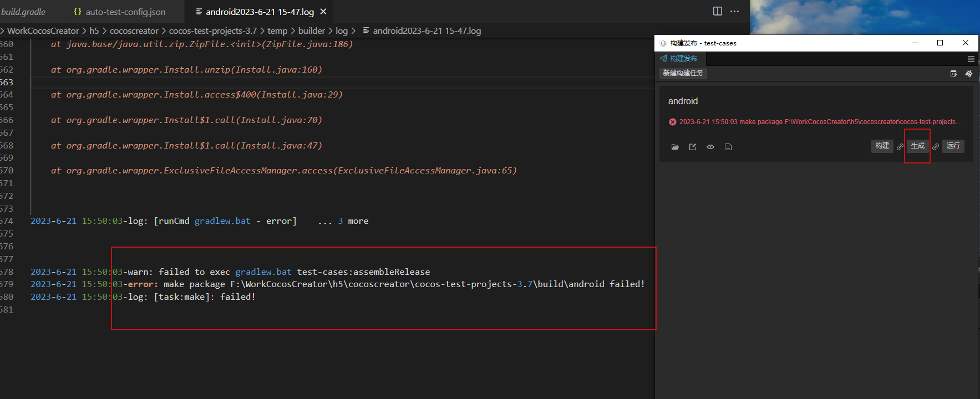980x399 pixels.
Task: Click the edit build options icon
Action: pyautogui.click(x=693, y=147)
